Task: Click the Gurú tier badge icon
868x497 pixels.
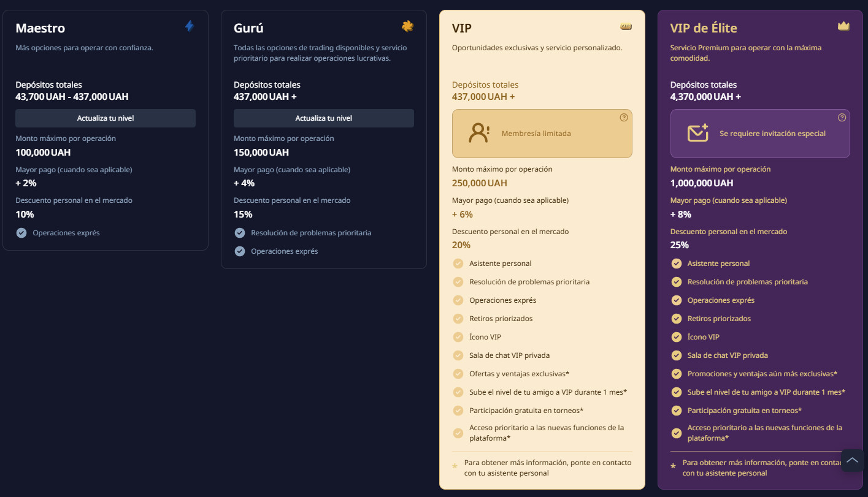Action: [407, 26]
